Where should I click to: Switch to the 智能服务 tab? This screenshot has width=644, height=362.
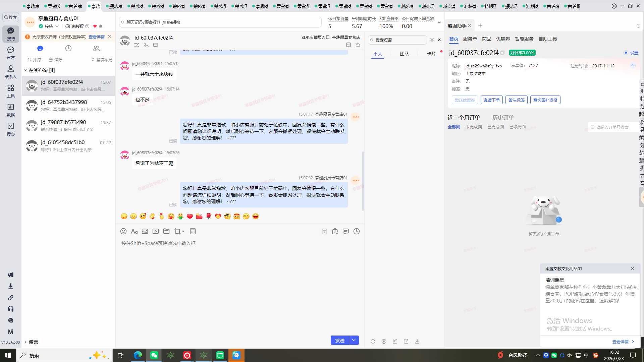[524, 39]
